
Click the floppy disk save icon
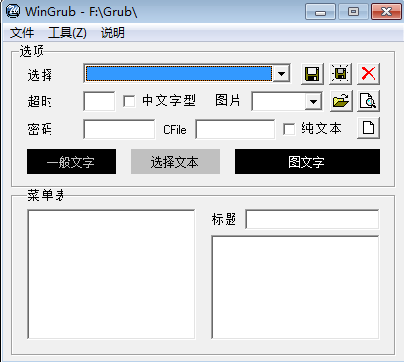(312, 74)
